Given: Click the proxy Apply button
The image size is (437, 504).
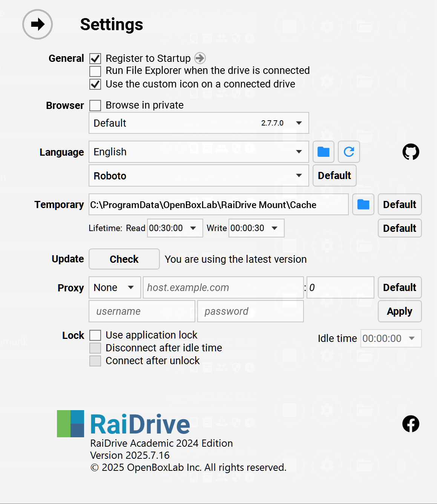Looking at the screenshot, I should click(400, 311).
